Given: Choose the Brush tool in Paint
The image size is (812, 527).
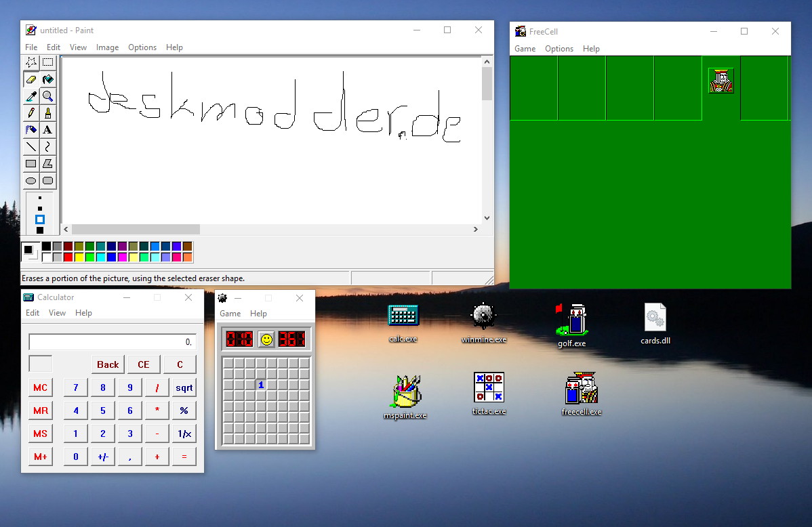Looking at the screenshot, I should coord(47,113).
